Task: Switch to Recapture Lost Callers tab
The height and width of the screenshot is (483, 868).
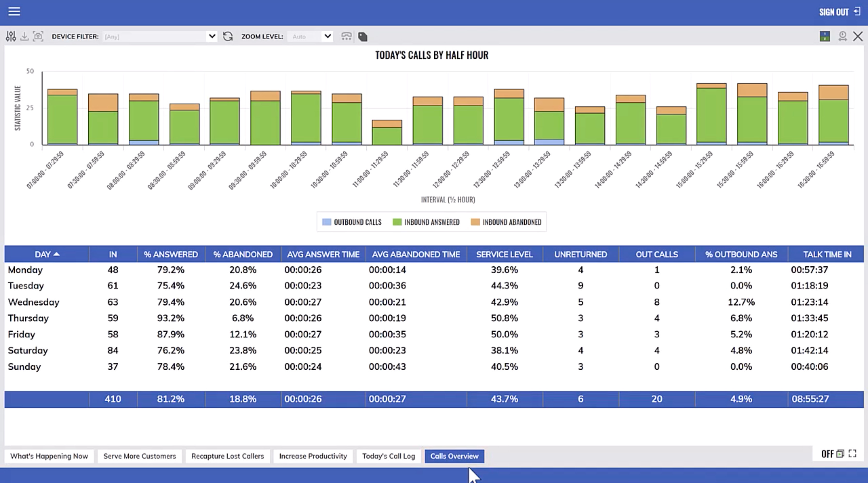Action: (x=227, y=456)
